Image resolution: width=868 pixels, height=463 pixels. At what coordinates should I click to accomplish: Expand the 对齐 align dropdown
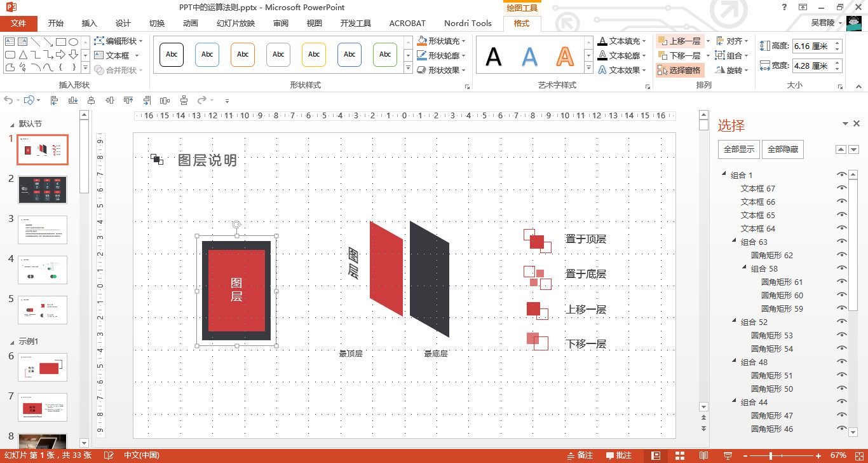click(x=746, y=41)
